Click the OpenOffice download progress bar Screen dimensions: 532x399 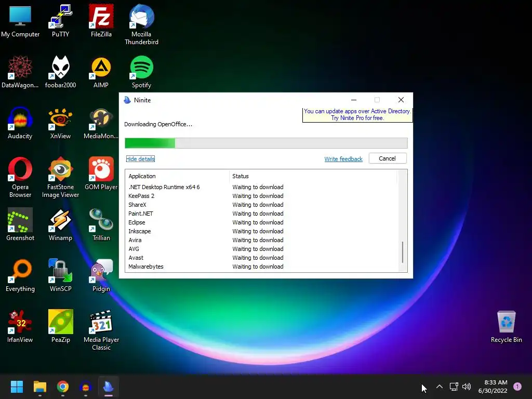pos(266,143)
